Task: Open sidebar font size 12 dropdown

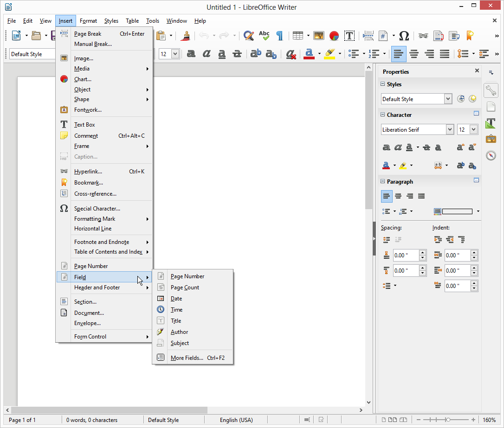Action: [474, 129]
